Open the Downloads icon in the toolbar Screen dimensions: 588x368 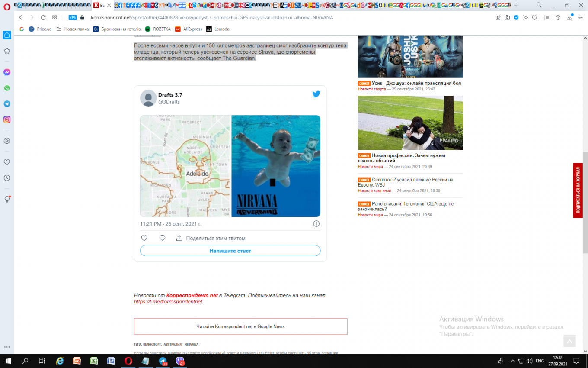tap(569, 18)
